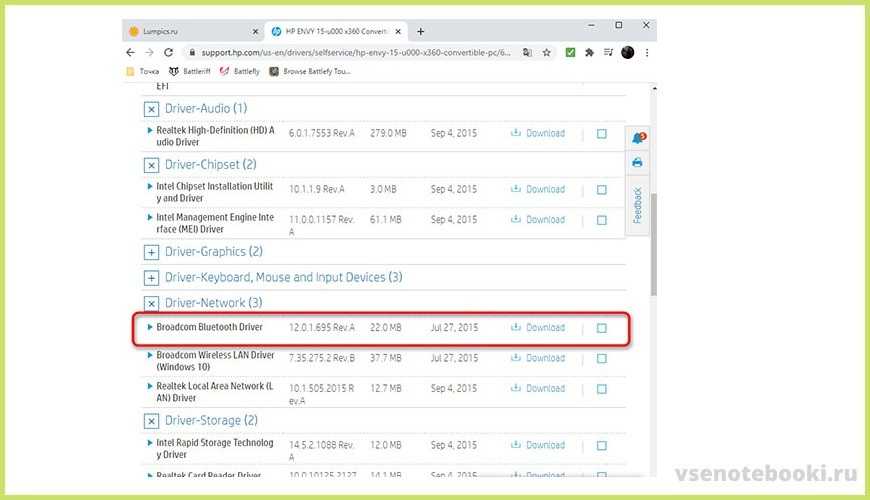Tick the Broadcom Bluetooth Driver checkbox
The image size is (870, 500).
click(601, 328)
